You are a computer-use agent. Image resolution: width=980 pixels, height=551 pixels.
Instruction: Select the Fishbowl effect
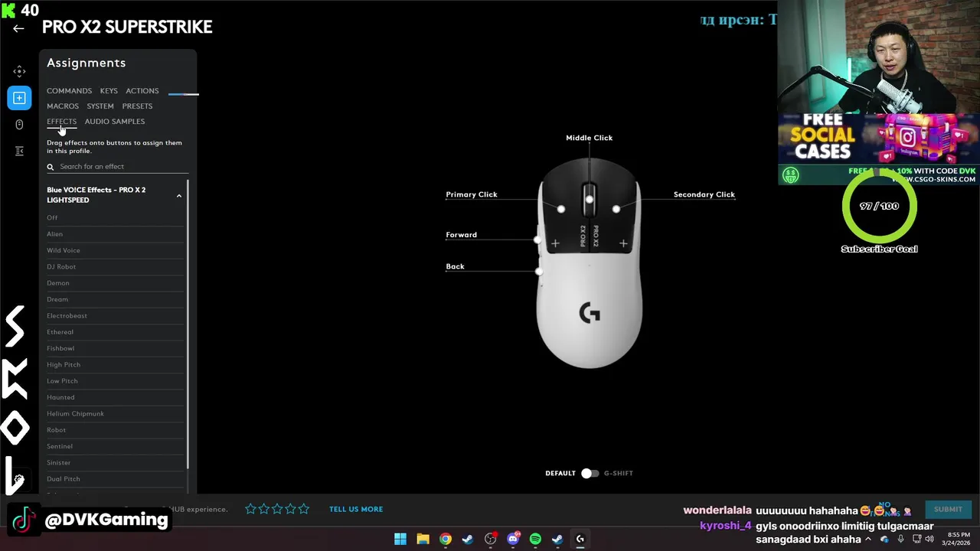pos(115,348)
